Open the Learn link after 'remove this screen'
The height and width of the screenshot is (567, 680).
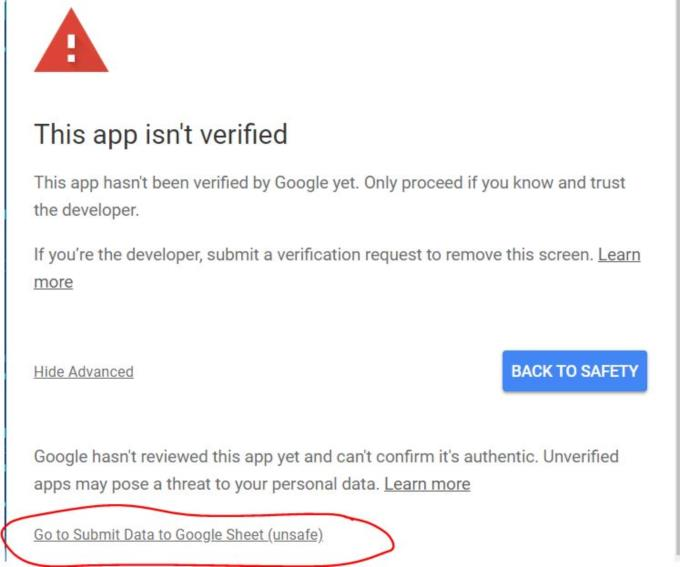619,255
